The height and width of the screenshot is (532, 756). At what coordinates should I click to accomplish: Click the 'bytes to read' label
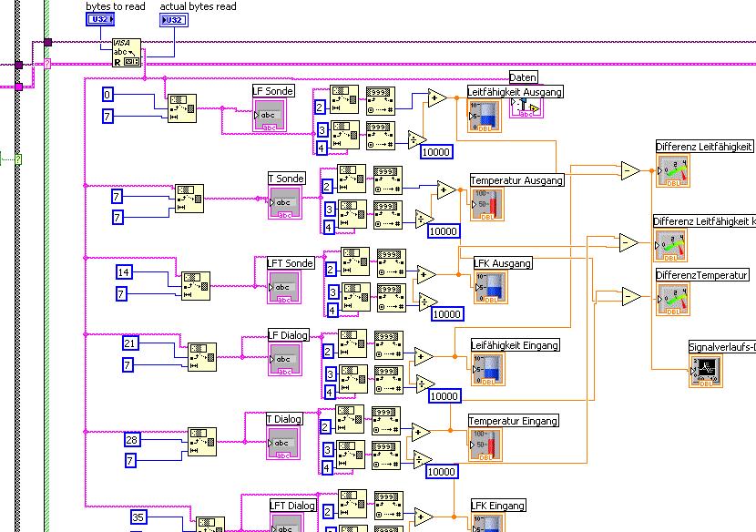116,6
